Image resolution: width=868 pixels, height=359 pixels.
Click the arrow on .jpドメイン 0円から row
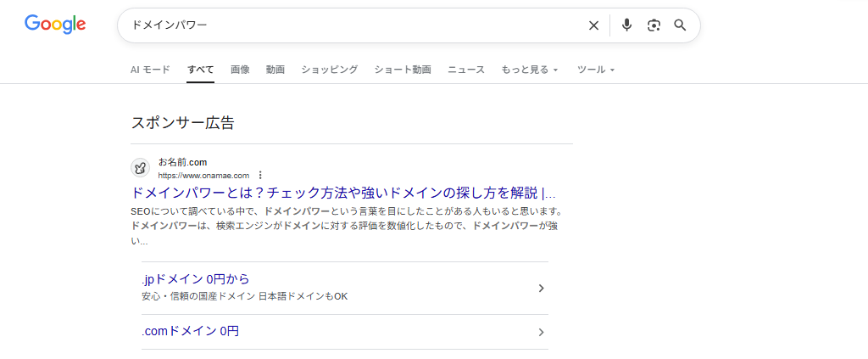pos(541,289)
